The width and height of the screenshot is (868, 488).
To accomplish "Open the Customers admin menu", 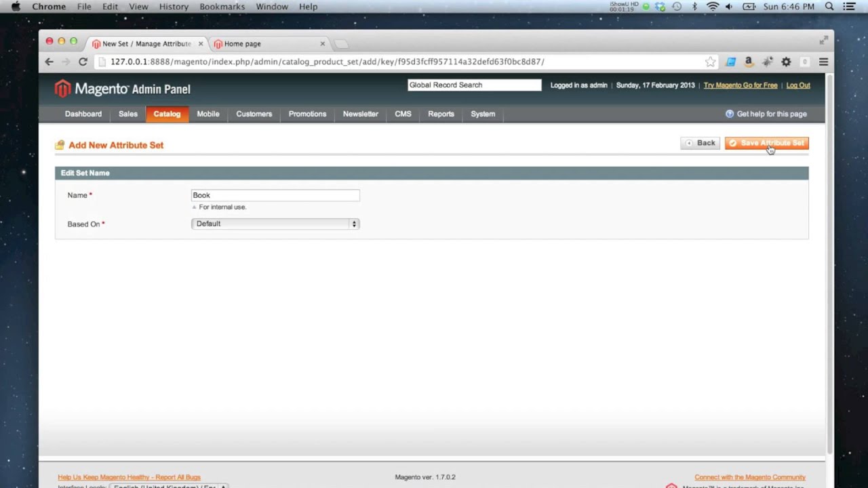I will click(254, 114).
